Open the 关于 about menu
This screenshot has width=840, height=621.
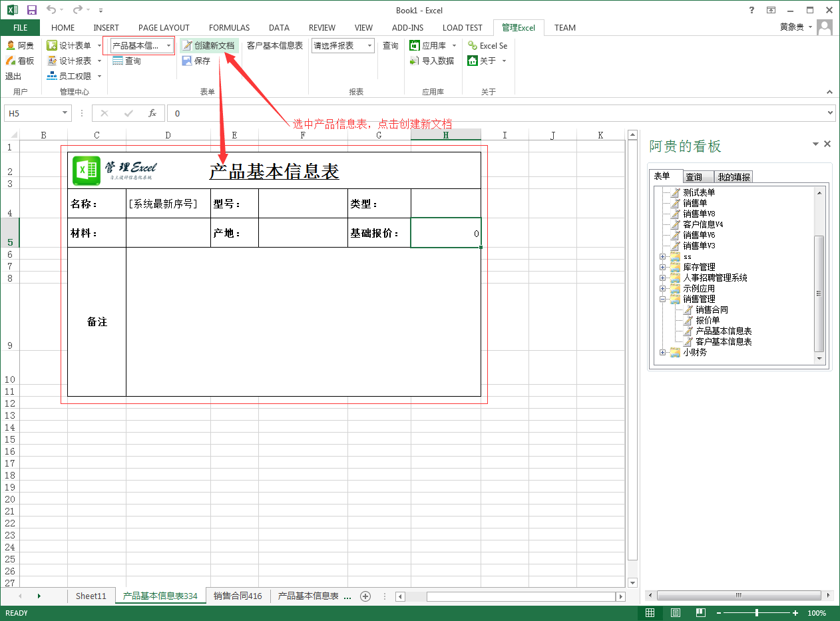487,61
